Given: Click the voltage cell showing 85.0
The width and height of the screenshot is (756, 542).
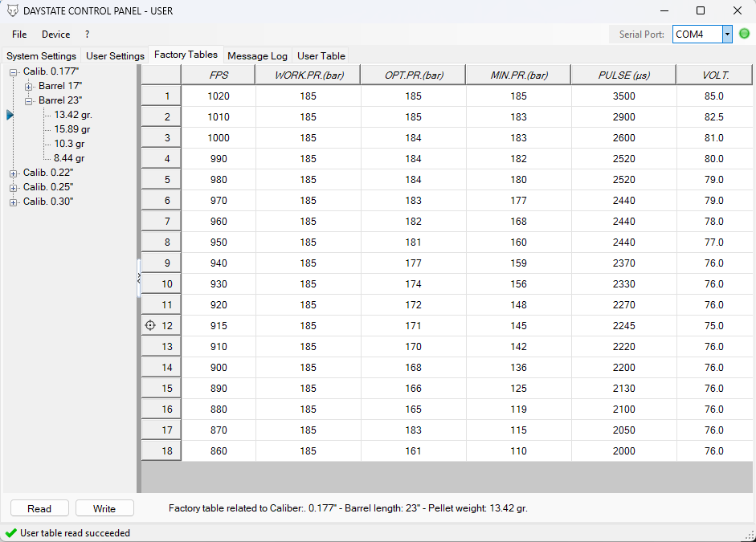Looking at the screenshot, I should pos(714,96).
